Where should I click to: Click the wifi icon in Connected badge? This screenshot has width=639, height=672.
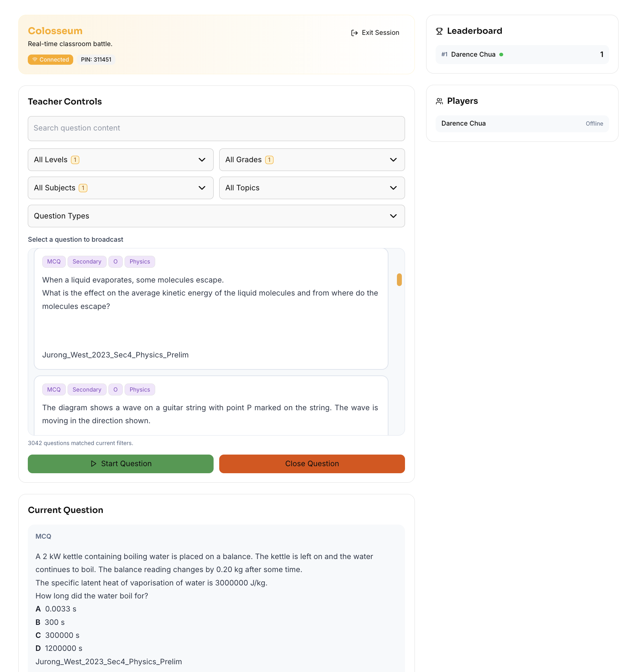35,59
